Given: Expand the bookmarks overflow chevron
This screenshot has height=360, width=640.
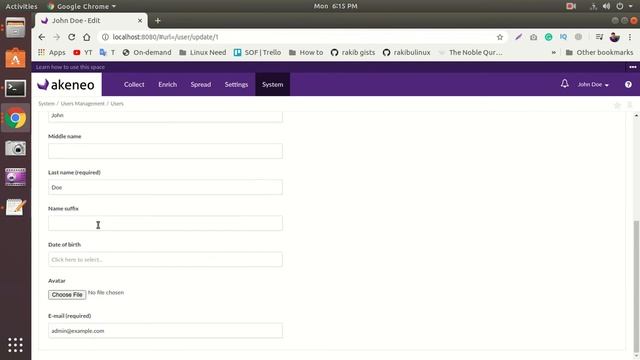Looking at the screenshot, I should [553, 53].
